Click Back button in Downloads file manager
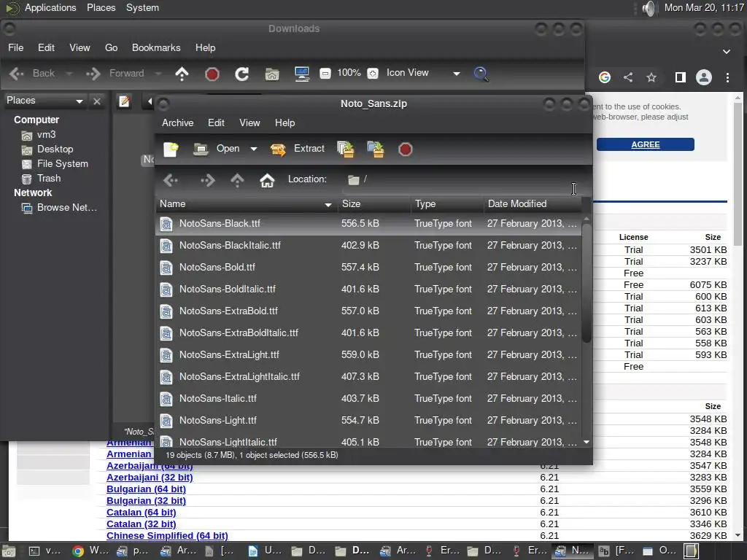This screenshot has height=560, width=747. pyautogui.click(x=34, y=74)
